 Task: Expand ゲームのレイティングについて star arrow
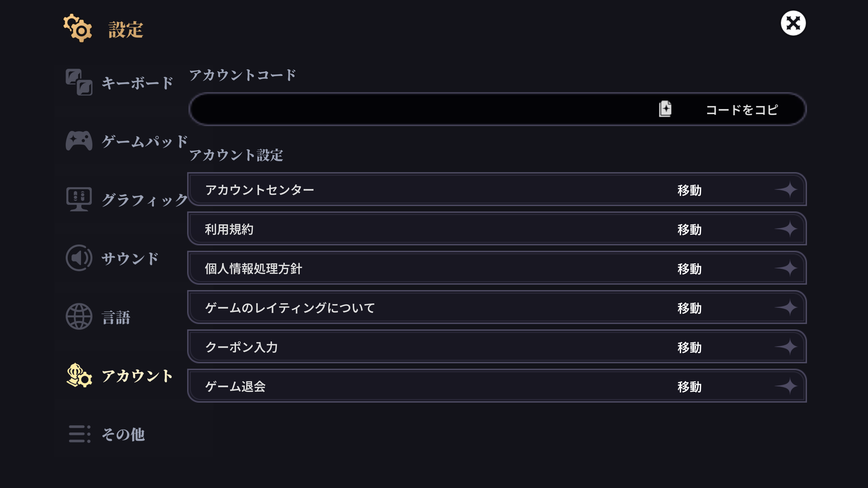pos(787,307)
